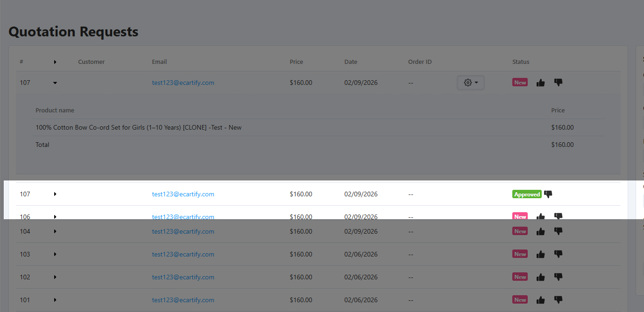Image resolution: width=644 pixels, height=312 pixels.
Task: Click thumbs-down on the Approved quote row
Action: [548, 194]
